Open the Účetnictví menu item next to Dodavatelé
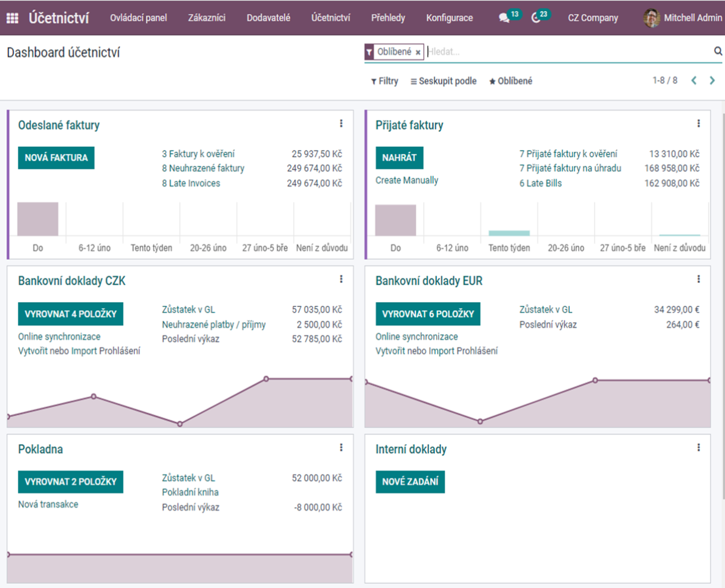The image size is (725, 588). tap(330, 18)
